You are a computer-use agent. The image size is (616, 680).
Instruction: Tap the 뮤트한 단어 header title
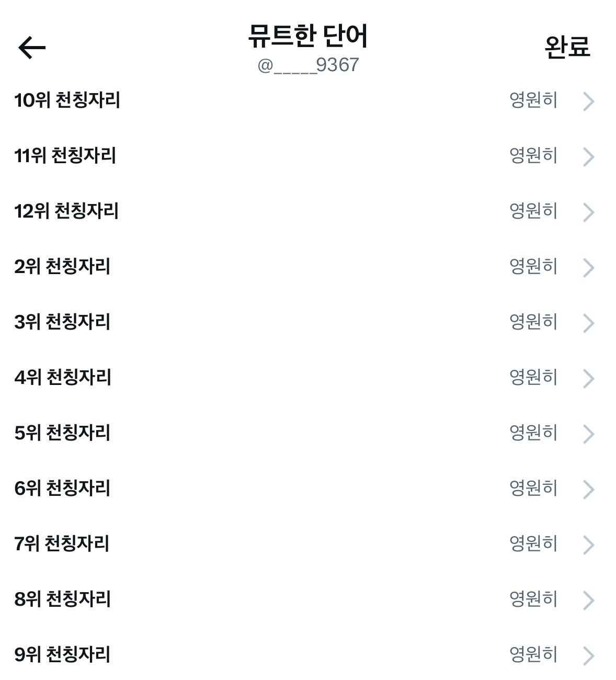[x=308, y=36]
